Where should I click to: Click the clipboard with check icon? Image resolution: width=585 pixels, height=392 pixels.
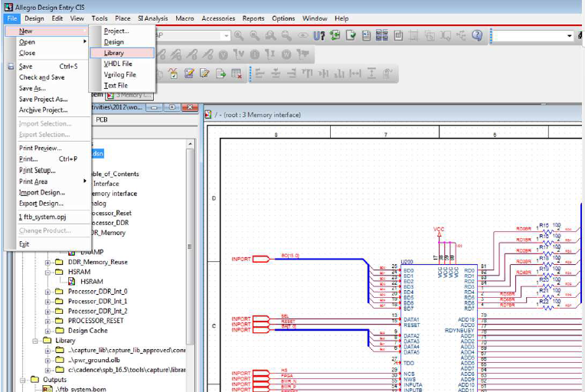pos(173,73)
